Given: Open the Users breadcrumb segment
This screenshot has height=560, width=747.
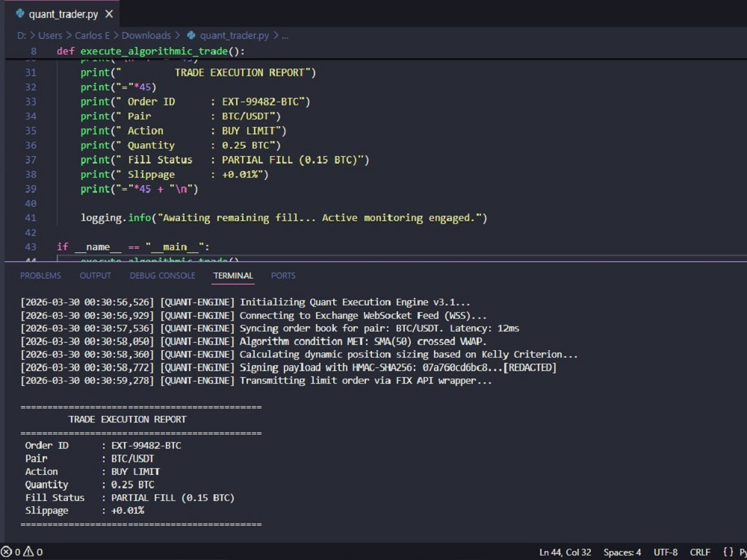Looking at the screenshot, I should pyautogui.click(x=50, y=36).
